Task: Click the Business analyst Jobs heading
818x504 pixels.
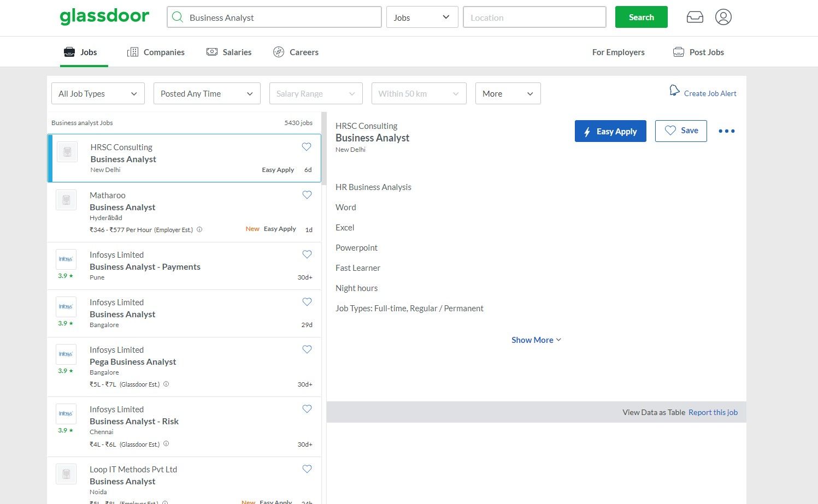Action: 82,123
